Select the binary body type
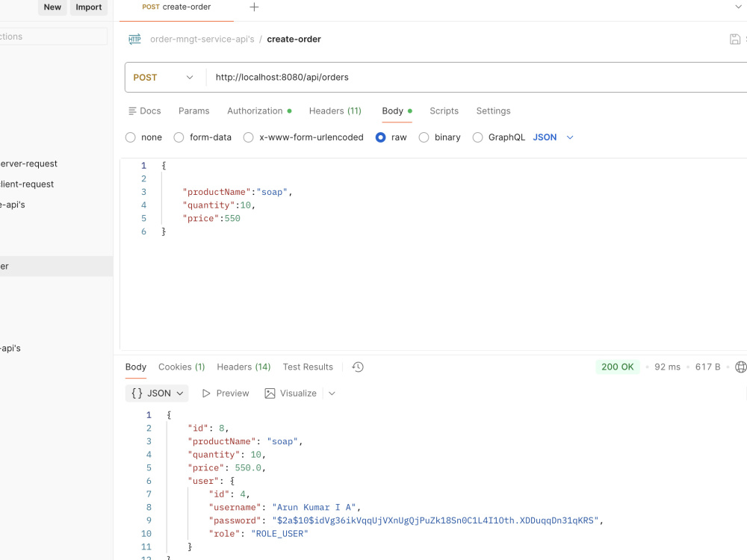The image size is (747, 560). 424,137
